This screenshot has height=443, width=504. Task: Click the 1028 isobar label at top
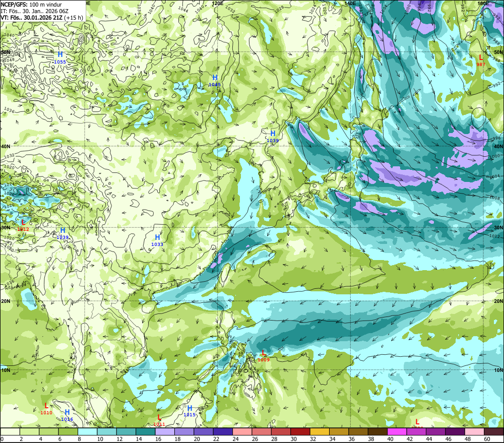(279, 9)
